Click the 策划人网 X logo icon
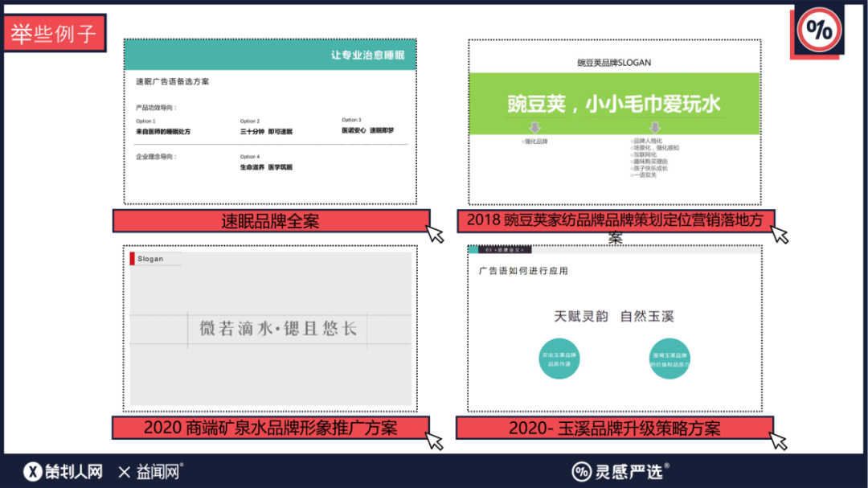Viewport: 868px width, 488px height. coord(33,472)
